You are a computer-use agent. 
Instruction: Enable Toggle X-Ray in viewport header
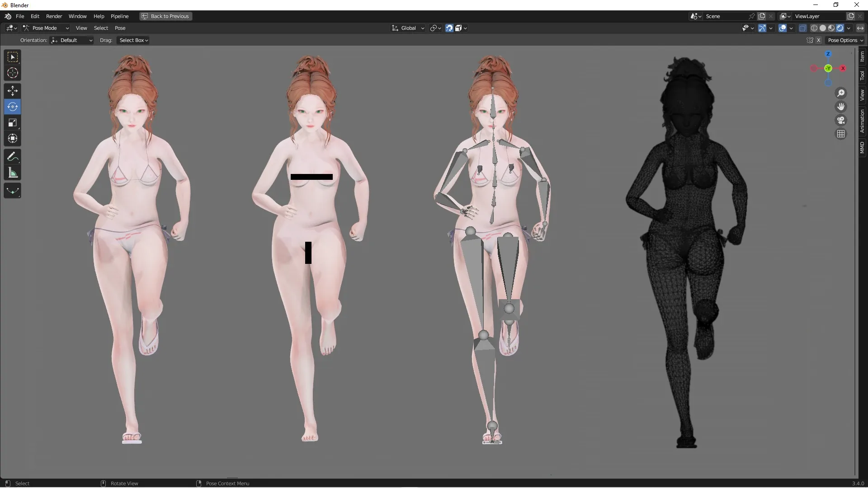click(x=803, y=28)
